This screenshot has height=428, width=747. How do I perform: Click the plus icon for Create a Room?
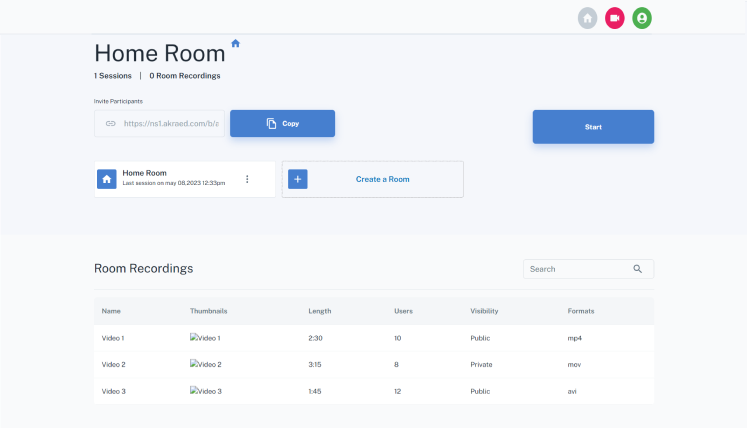pyautogui.click(x=298, y=179)
